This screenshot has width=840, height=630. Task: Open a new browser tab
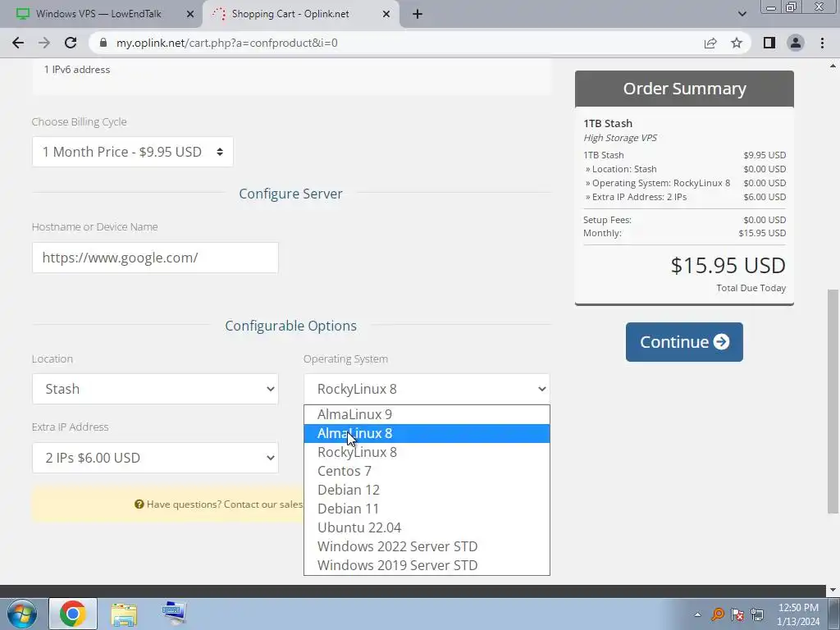tap(418, 14)
